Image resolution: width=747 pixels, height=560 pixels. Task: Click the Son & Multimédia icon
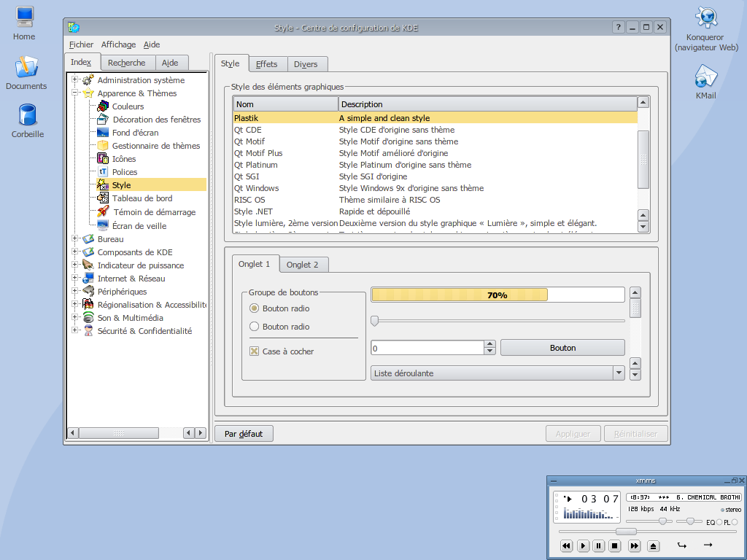88,318
